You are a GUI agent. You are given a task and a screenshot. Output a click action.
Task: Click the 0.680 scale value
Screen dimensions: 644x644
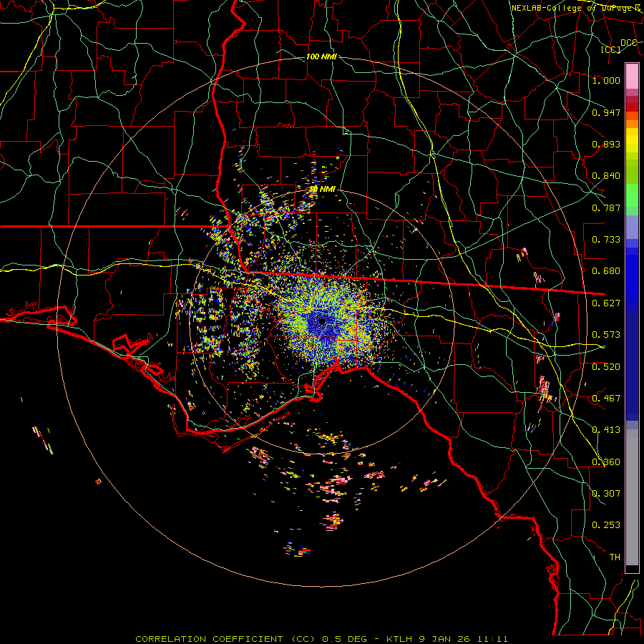point(606,271)
